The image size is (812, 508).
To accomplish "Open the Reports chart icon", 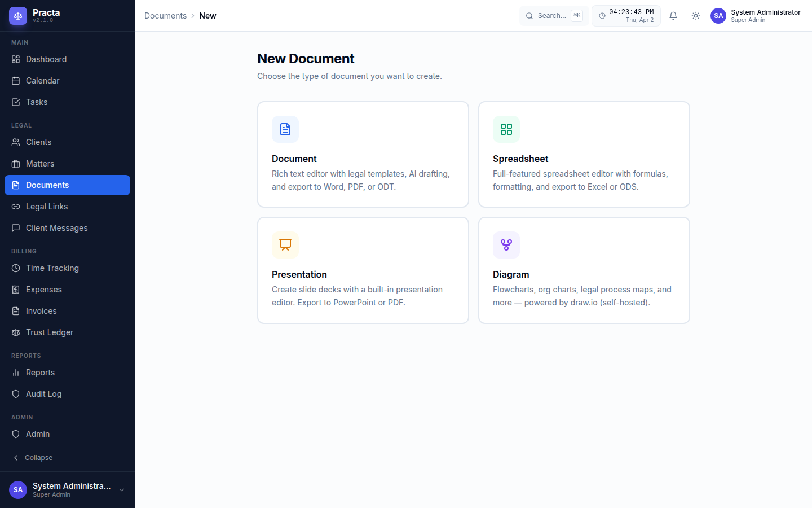I will pos(16,372).
